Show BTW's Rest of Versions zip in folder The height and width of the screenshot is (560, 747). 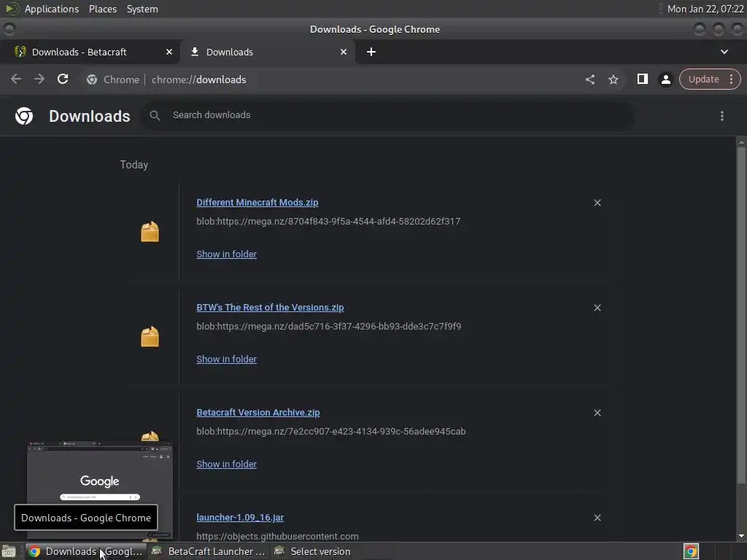click(x=226, y=359)
